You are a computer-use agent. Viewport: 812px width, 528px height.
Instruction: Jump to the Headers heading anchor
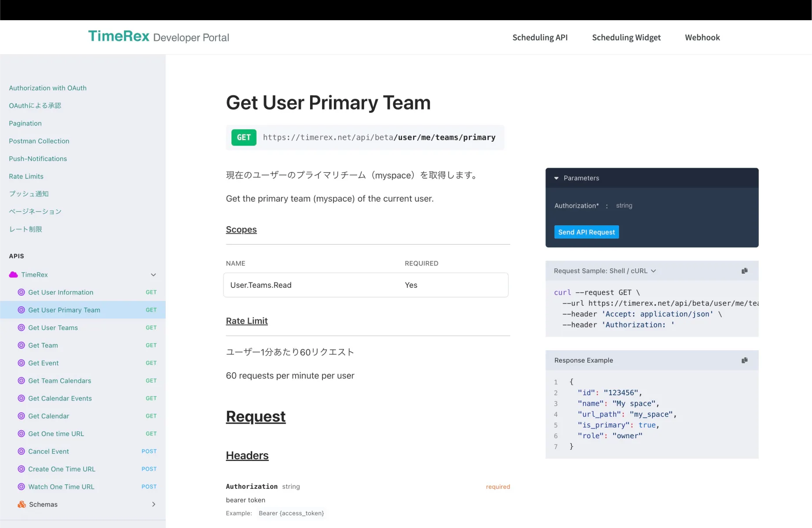tap(247, 455)
